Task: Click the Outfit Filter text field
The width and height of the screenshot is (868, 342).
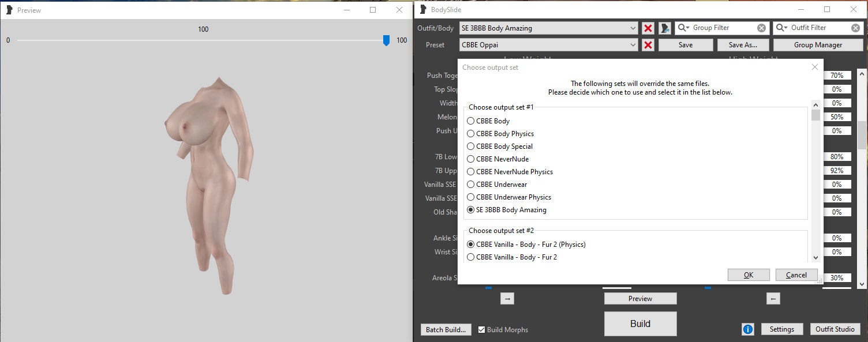Action: pyautogui.click(x=820, y=28)
